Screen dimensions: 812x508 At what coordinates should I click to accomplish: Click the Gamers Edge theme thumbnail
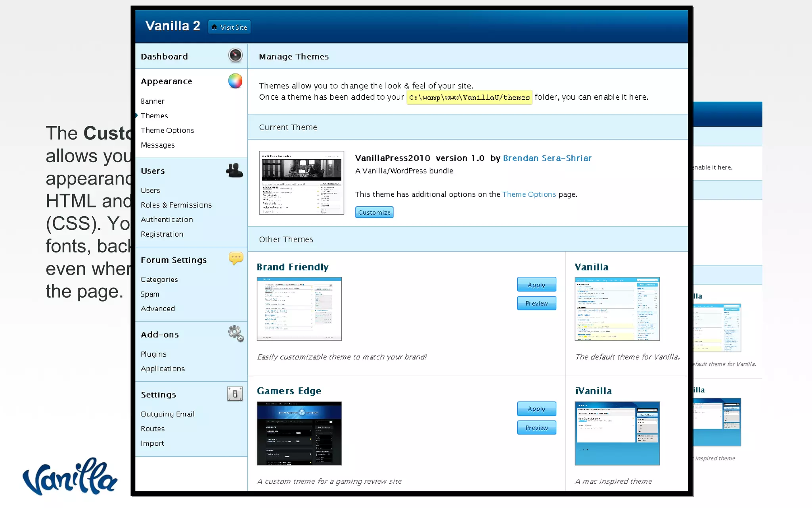pos(299,433)
